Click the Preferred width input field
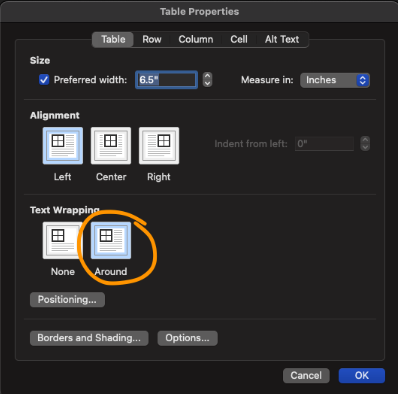This screenshot has height=394, width=398. point(166,80)
